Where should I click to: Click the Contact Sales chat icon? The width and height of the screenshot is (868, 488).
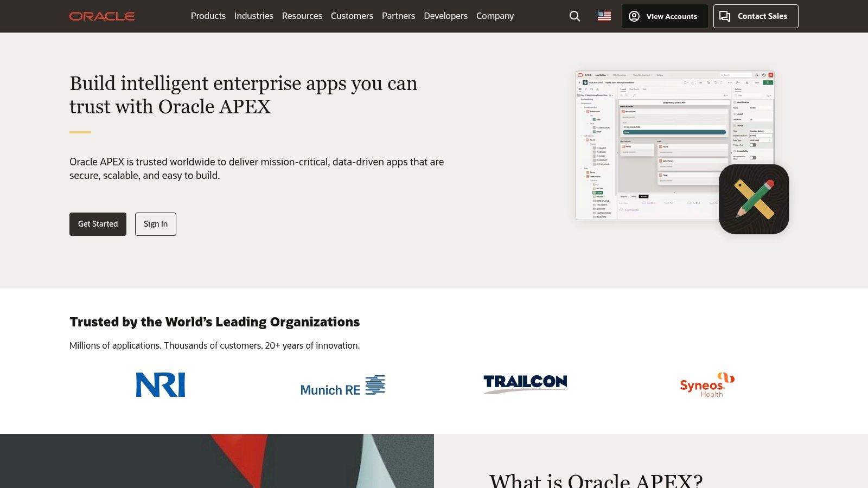[725, 16]
